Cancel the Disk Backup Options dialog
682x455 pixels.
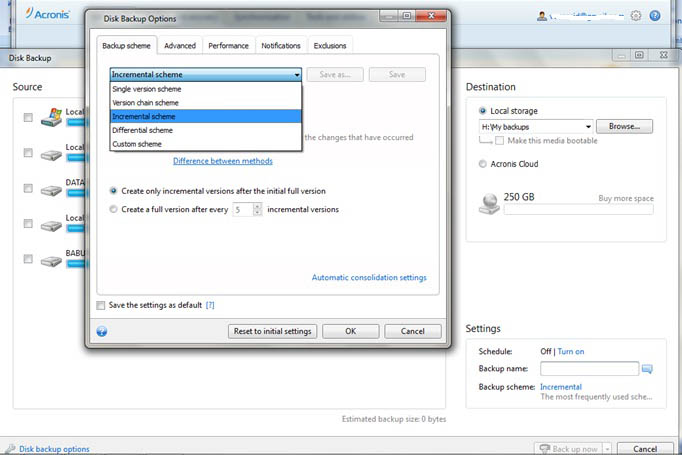coord(413,331)
